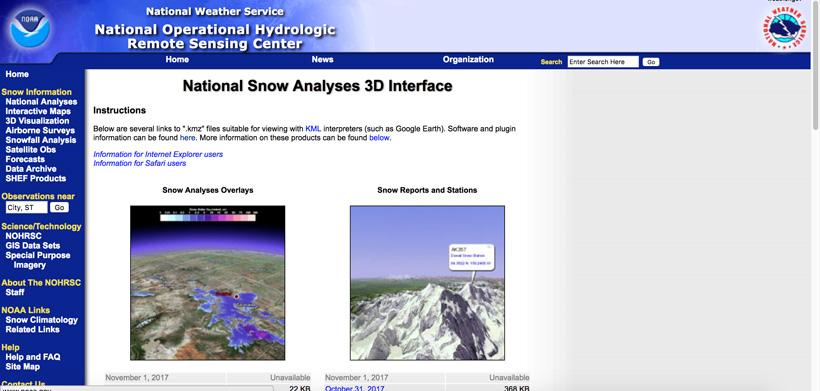Click 'November 1, 2017' under Snow Analyses Overlays
820x391 pixels.
137,377
